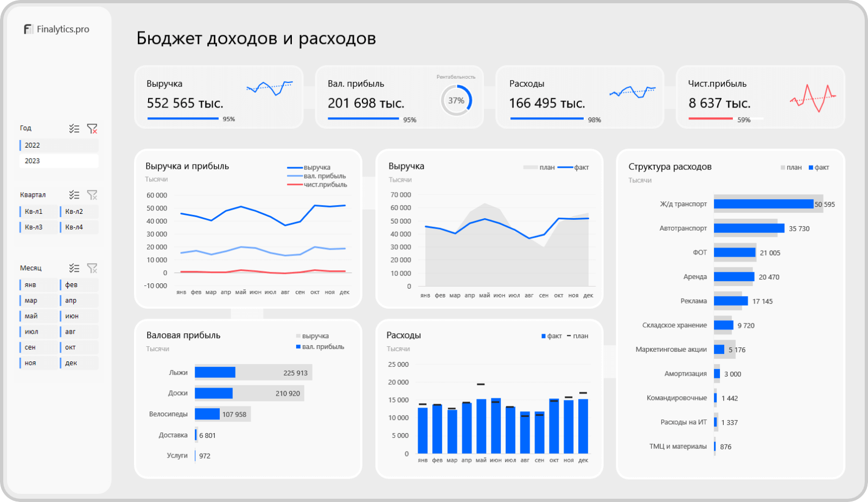Click multi-select icon in Квартал slicer
Screen dimensions: 868x502
[x=74, y=195]
